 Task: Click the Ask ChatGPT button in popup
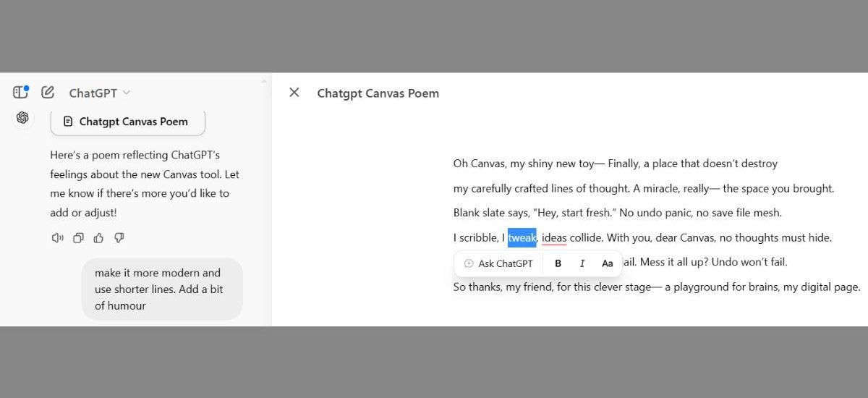pos(498,263)
